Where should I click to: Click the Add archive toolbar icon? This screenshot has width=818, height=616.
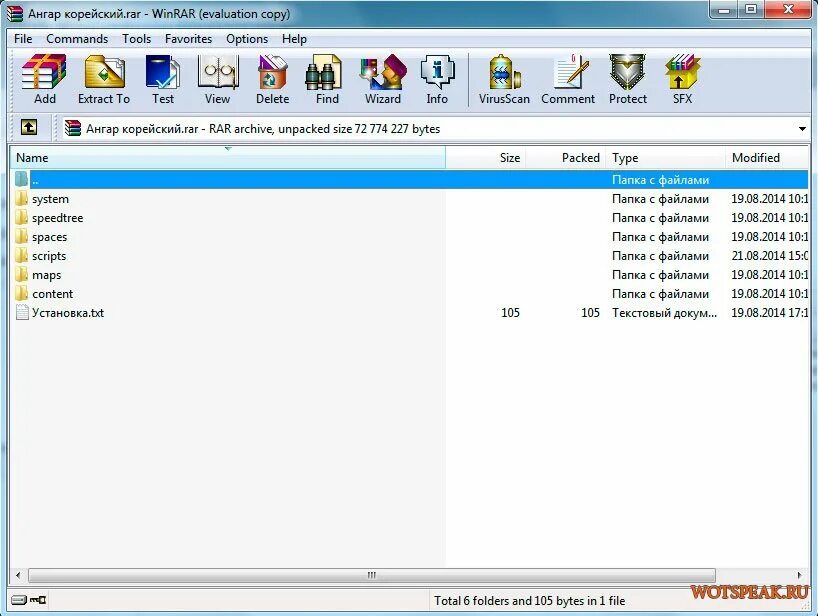(44, 73)
